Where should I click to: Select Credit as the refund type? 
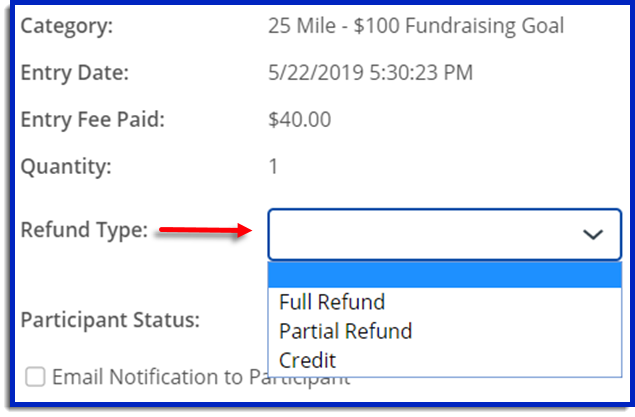click(x=308, y=360)
